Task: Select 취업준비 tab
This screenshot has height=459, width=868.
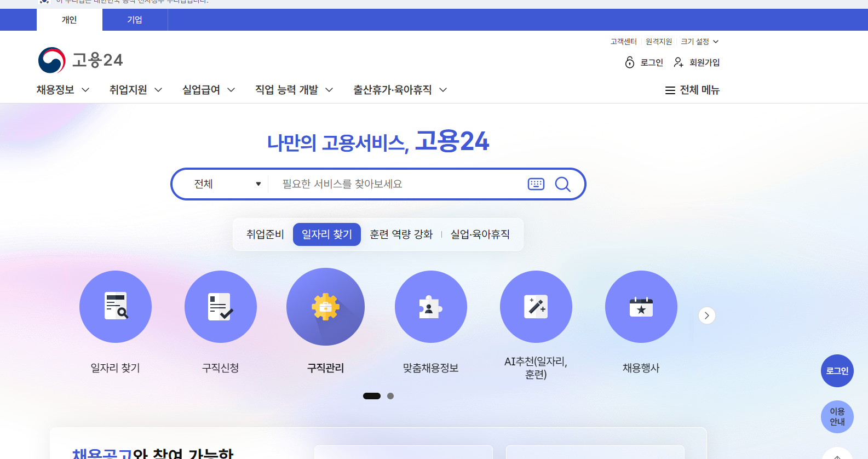Action: (265, 234)
